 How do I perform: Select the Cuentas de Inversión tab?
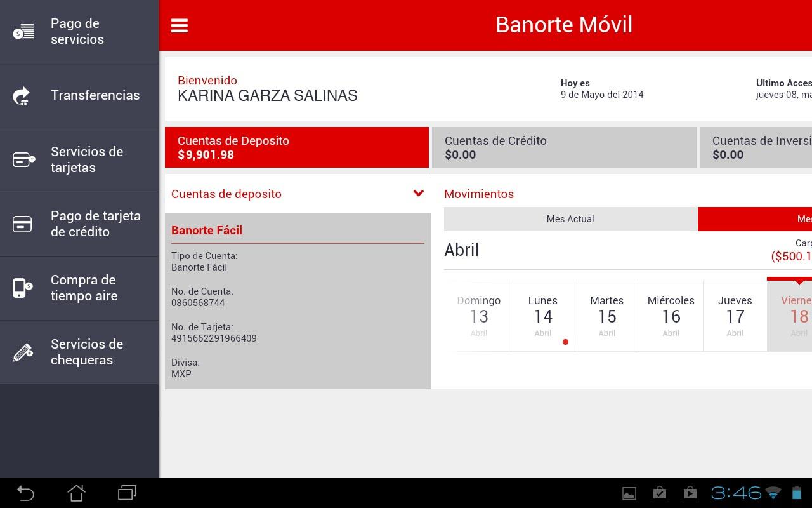[x=756, y=147]
